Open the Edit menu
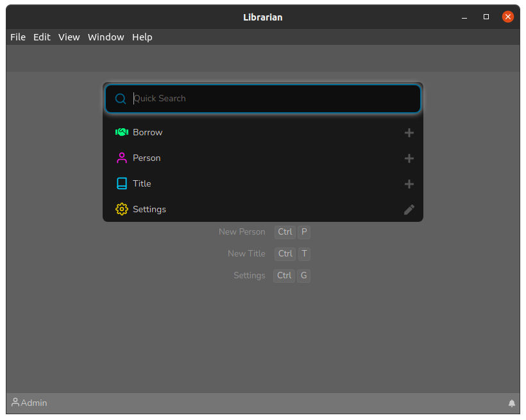 [x=42, y=37]
